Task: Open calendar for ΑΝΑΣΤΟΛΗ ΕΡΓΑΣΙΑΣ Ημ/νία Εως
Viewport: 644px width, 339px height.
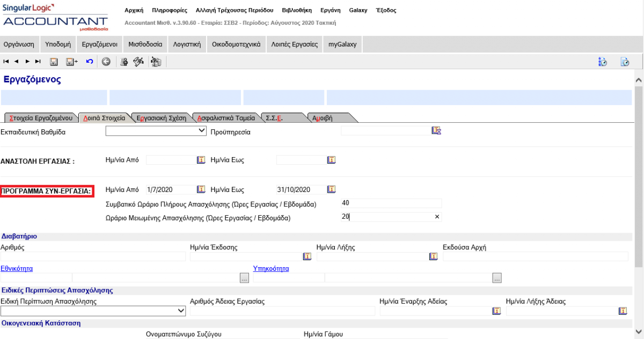Action: 331,160
